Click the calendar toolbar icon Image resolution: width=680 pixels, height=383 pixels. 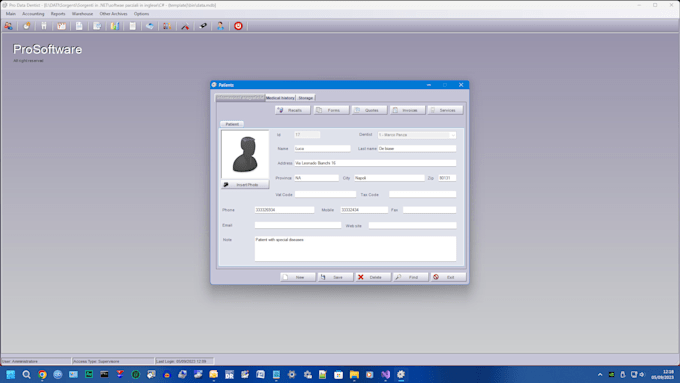(62, 26)
